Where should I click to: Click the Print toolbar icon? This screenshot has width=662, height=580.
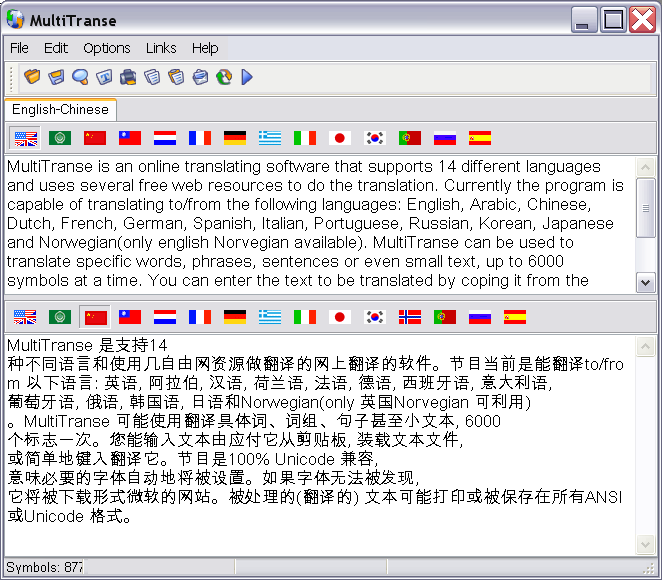click(128, 77)
